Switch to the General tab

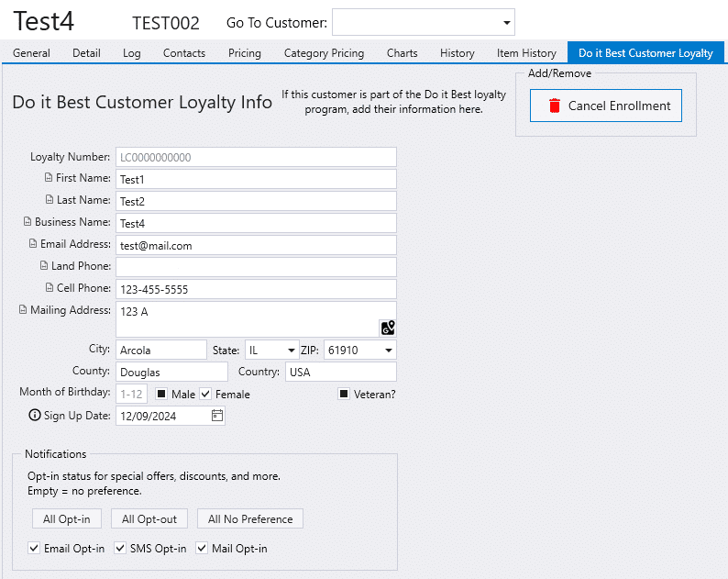31,53
